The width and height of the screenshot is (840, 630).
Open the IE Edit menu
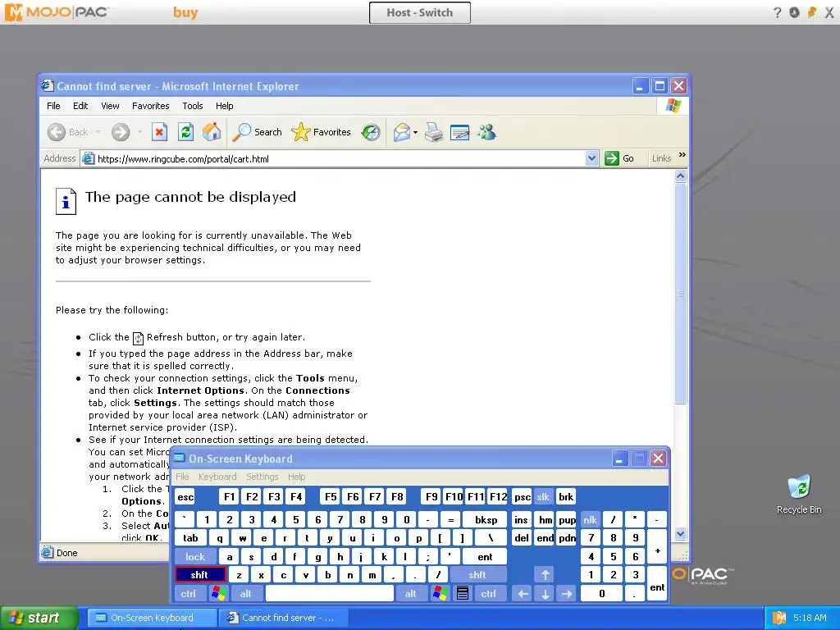pos(80,106)
